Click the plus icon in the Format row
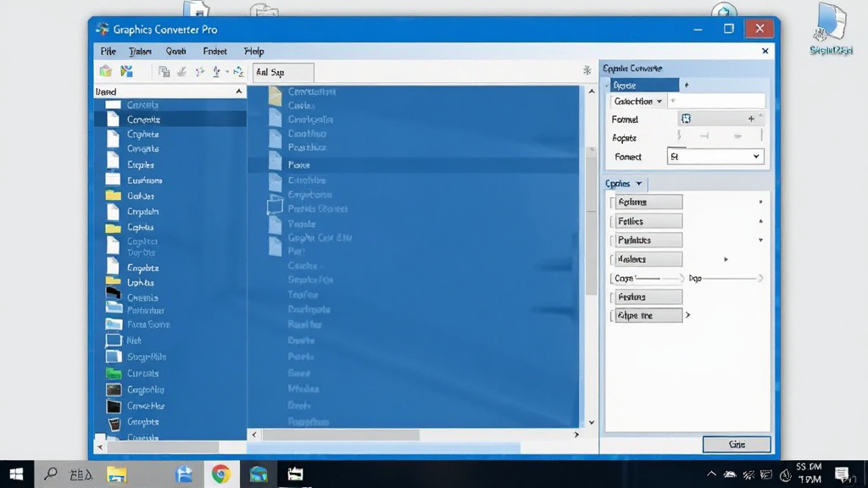This screenshot has height=488, width=868. 751,119
